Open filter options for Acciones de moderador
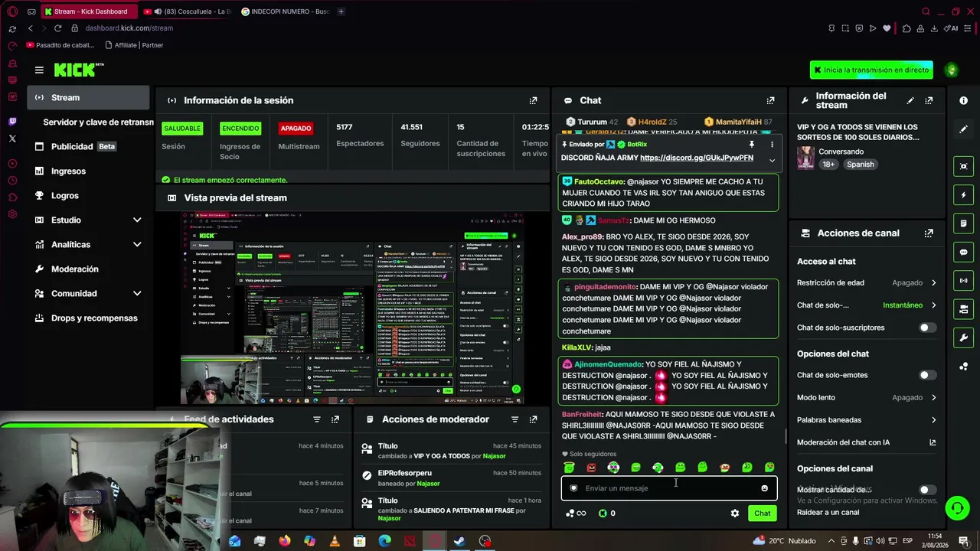The height and width of the screenshot is (551, 980). (514, 419)
